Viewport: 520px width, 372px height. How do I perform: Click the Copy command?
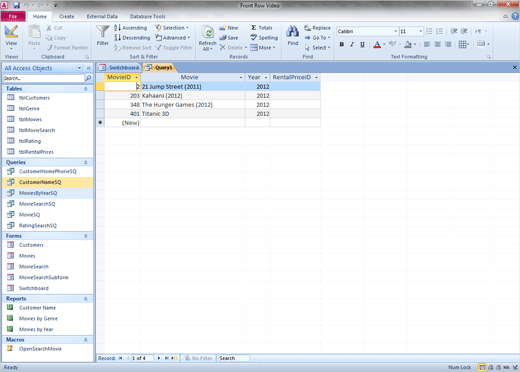(x=56, y=38)
